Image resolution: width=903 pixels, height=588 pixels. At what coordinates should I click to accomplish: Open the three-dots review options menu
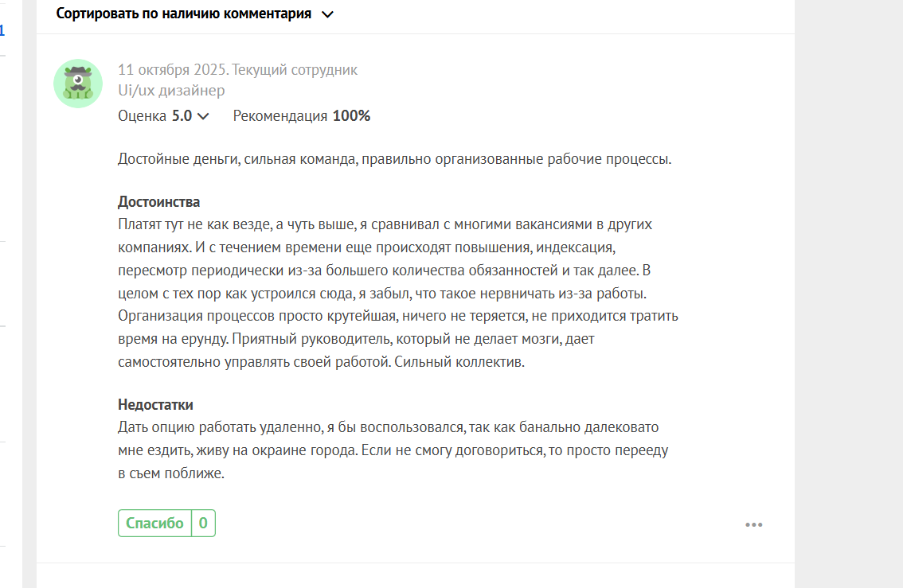click(x=753, y=524)
